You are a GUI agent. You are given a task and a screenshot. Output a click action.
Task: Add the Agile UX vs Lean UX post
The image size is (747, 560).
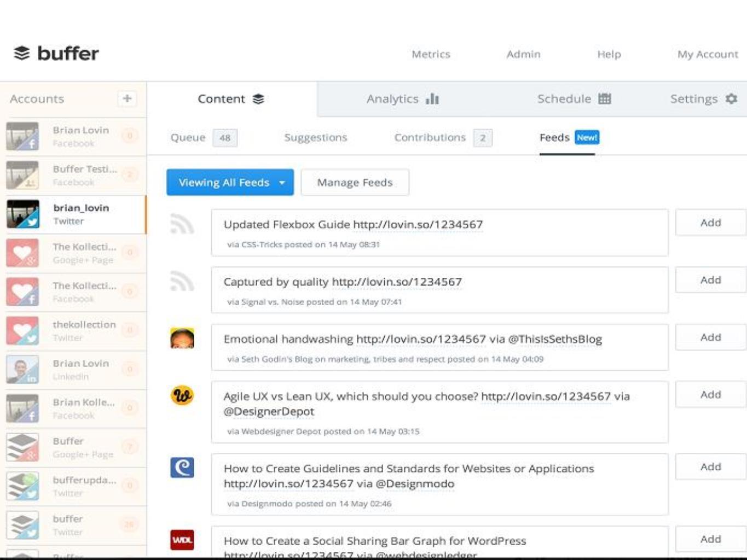(x=710, y=394)
